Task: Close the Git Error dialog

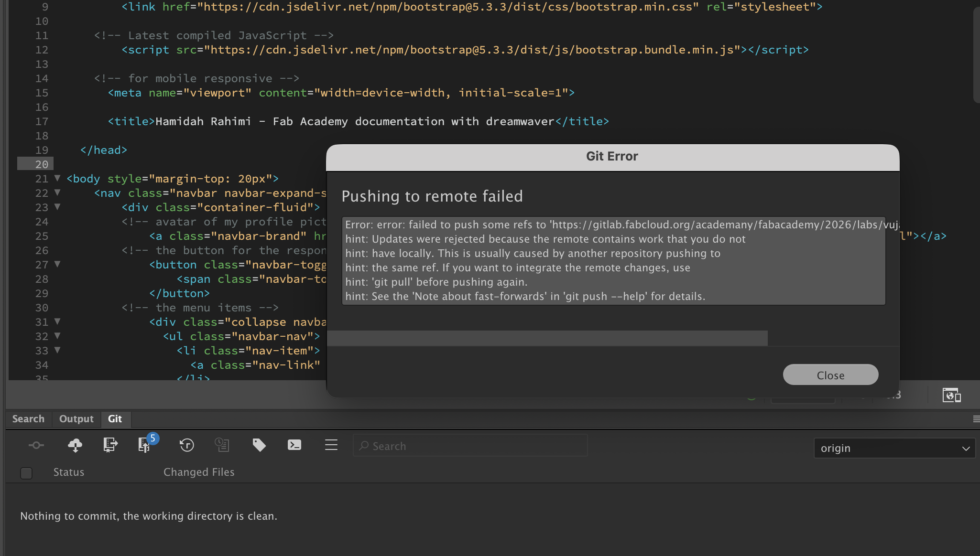Action: (x=830, y=375)
